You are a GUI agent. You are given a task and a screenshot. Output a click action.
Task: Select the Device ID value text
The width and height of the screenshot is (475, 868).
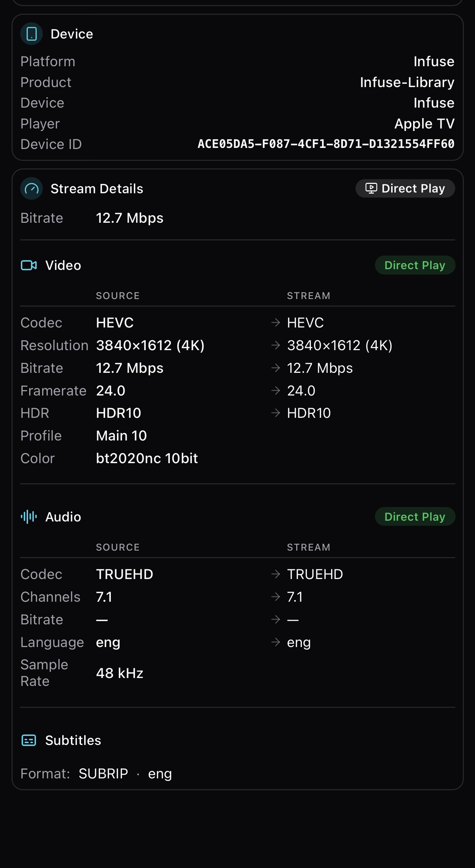tap(326, 144)
